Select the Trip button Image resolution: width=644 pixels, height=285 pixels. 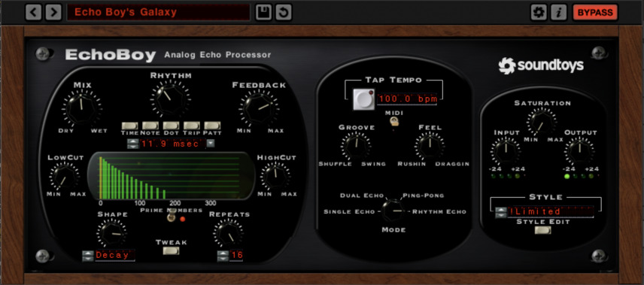191,126
